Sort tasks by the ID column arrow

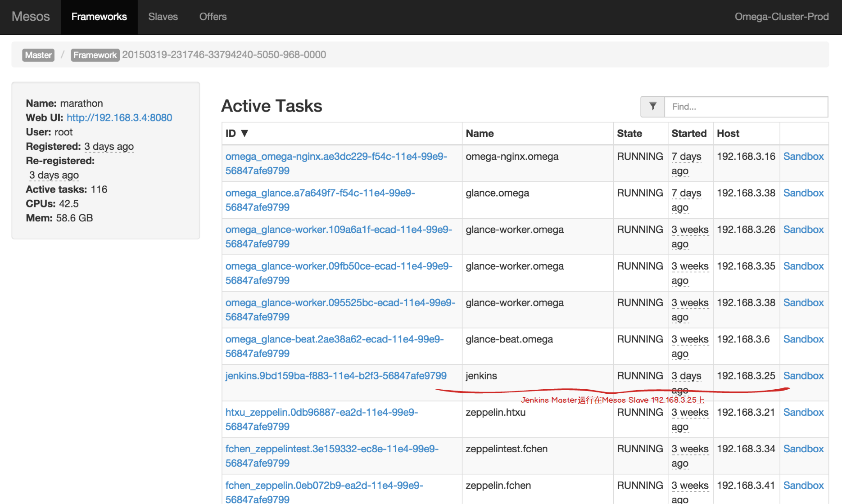244,133
